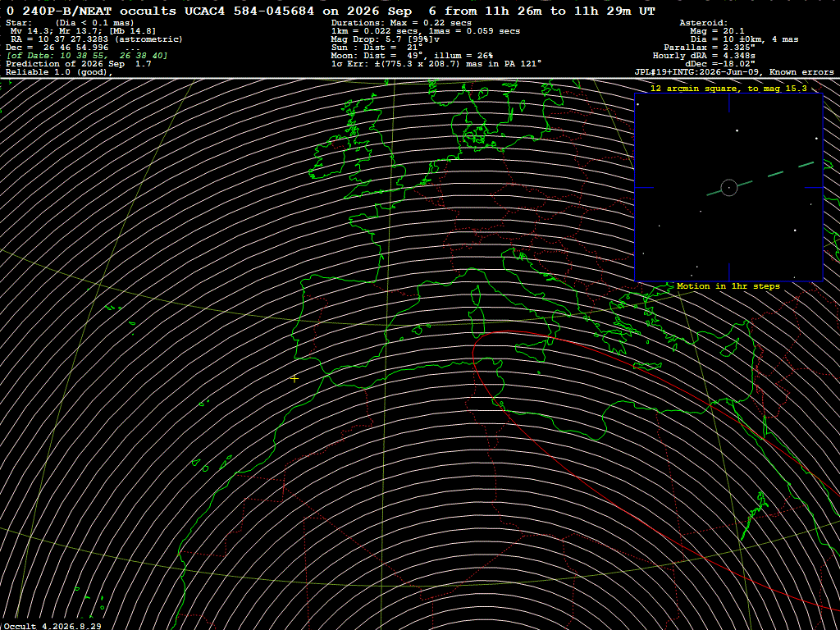840x630 pixels.
Task: Click the 'Motion in 1hr steps' caption
Action: (x=728, y=286)
